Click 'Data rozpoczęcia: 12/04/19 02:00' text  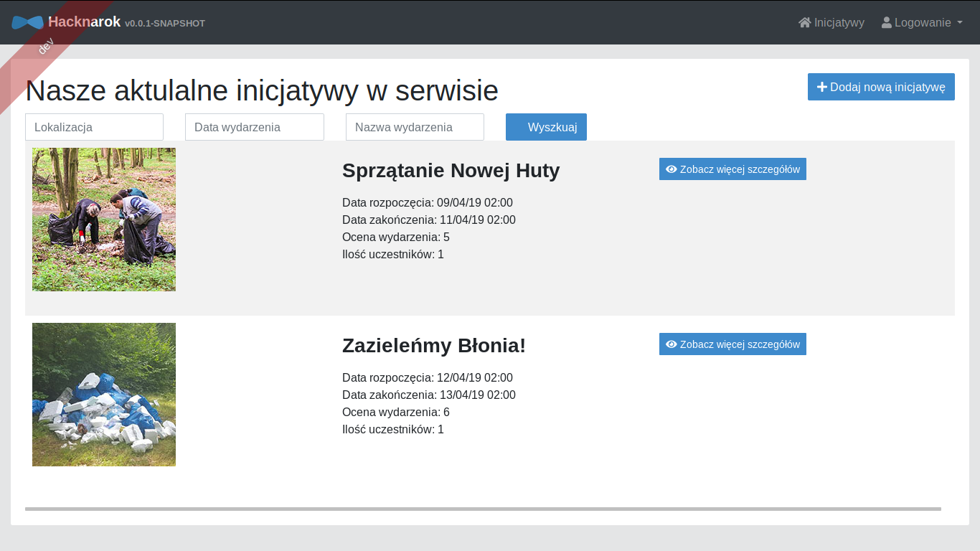(428, 378)
